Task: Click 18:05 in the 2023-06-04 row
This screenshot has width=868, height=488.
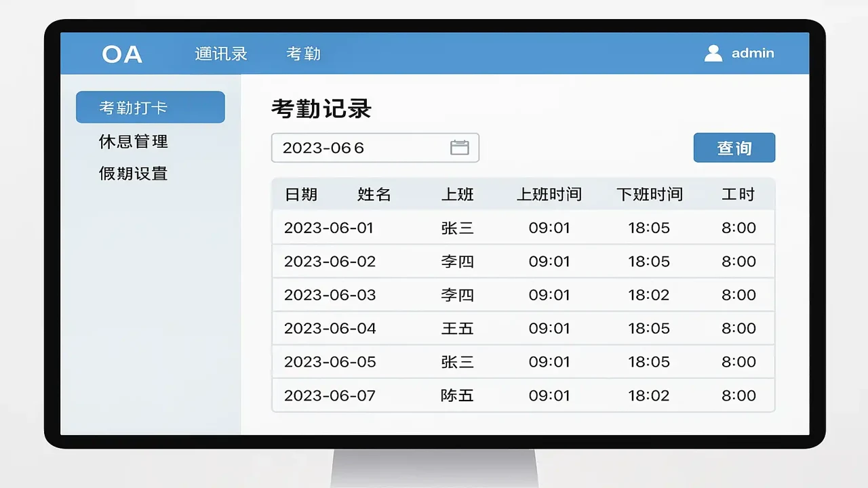Action: tap(649, 328)
